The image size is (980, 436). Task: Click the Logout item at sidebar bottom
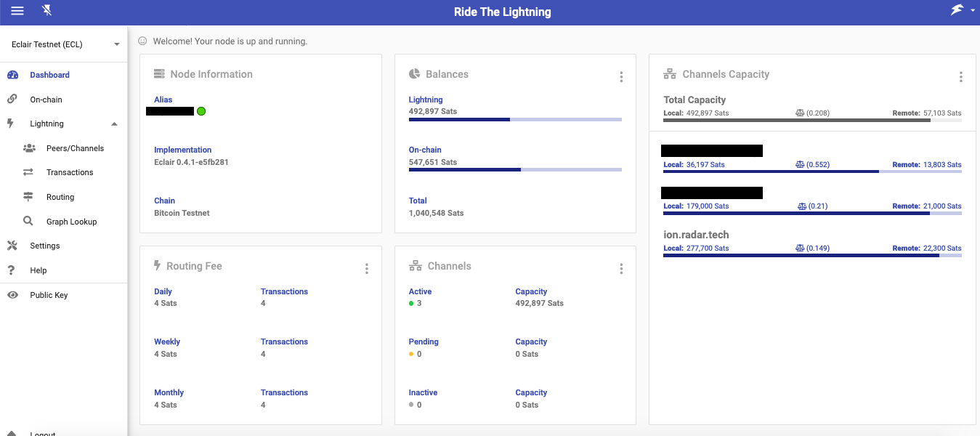coord(43,434)
